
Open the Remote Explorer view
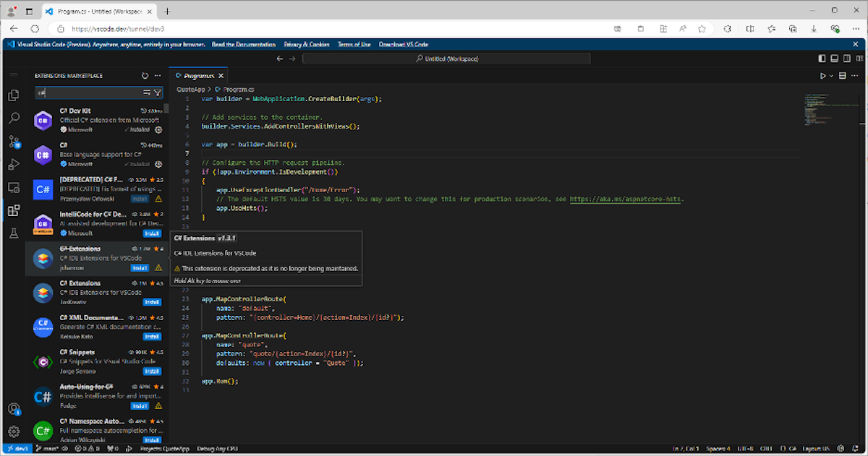(13, 187)
